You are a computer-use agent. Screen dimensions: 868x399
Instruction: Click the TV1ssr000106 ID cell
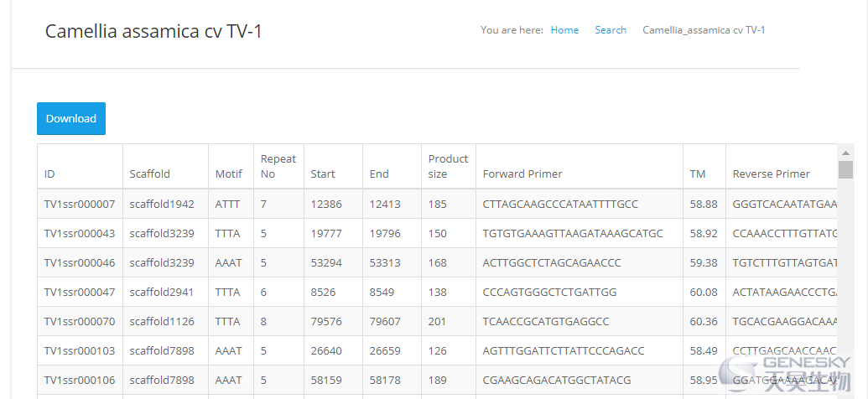(81, 381)
